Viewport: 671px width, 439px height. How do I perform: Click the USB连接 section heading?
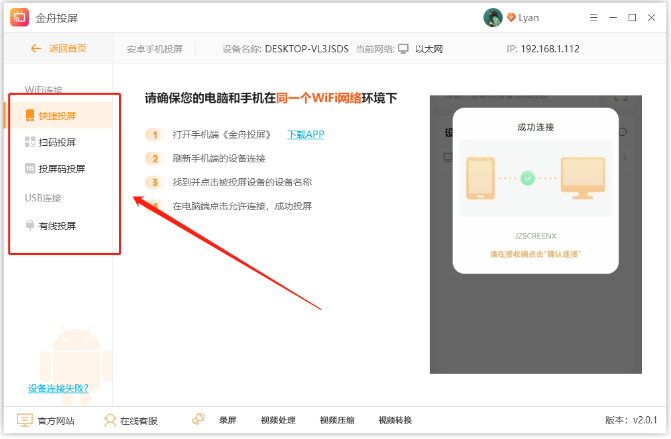[43, 198]
